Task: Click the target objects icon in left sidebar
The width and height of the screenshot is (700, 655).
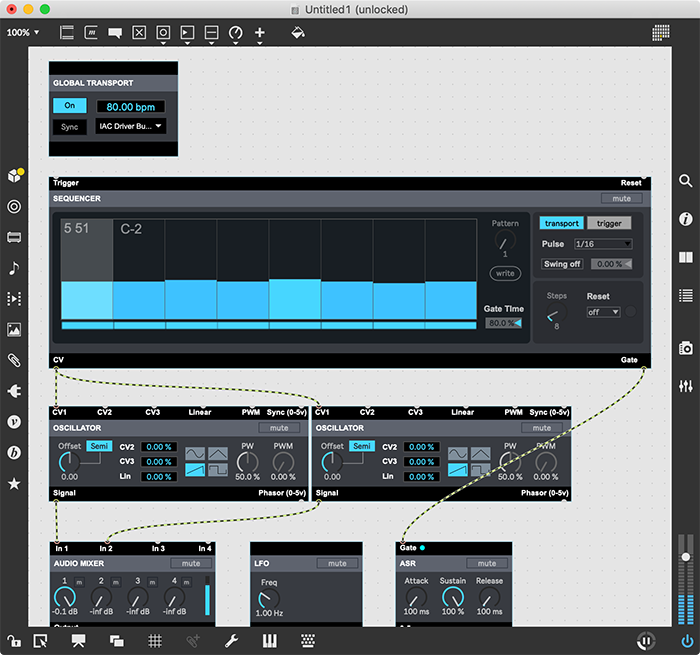Action: pyautogui.click(x=14, y=207)
